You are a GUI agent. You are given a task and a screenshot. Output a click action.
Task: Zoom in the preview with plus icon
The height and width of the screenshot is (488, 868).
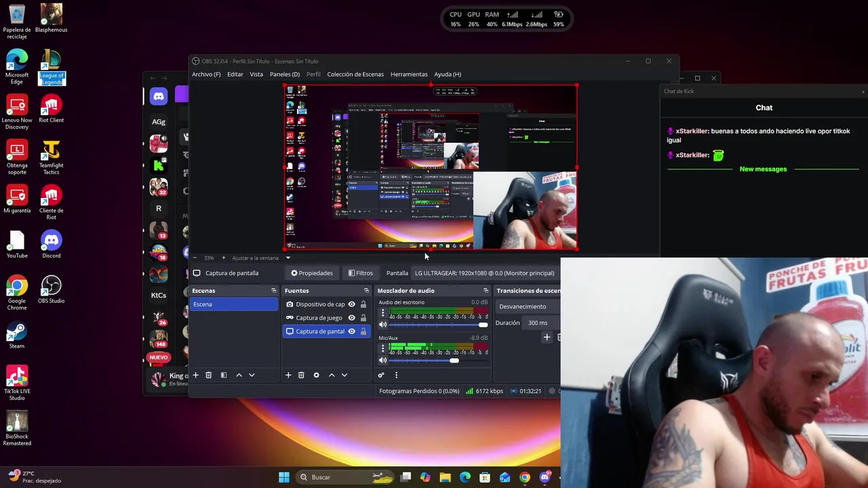223,258
